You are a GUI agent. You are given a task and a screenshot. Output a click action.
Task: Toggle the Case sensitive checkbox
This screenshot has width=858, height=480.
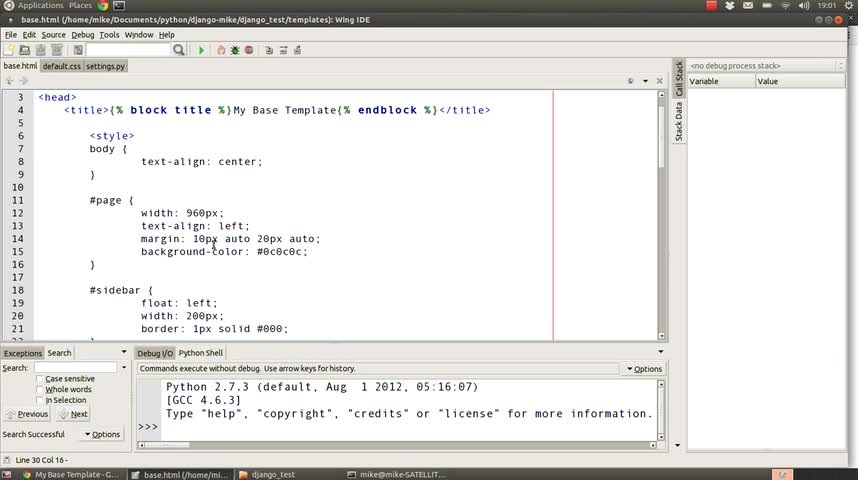(x=39, y=379)
